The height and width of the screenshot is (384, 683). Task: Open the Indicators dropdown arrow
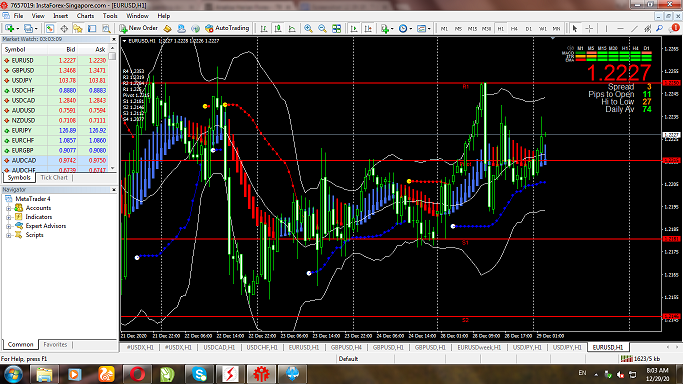[392, 29]
